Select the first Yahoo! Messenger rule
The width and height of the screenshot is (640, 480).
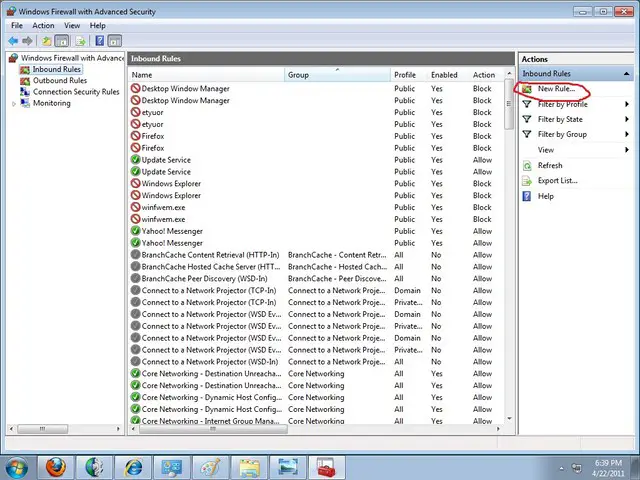pos(316,231)
